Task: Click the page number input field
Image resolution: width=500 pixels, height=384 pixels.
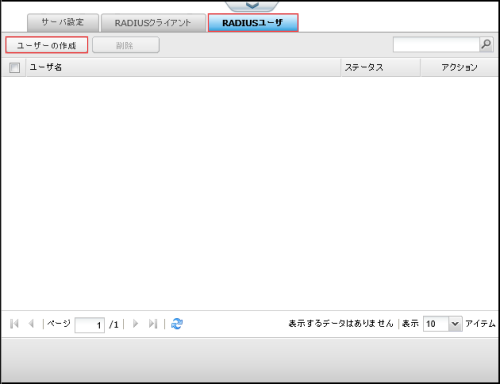Action: coord(90,325)
